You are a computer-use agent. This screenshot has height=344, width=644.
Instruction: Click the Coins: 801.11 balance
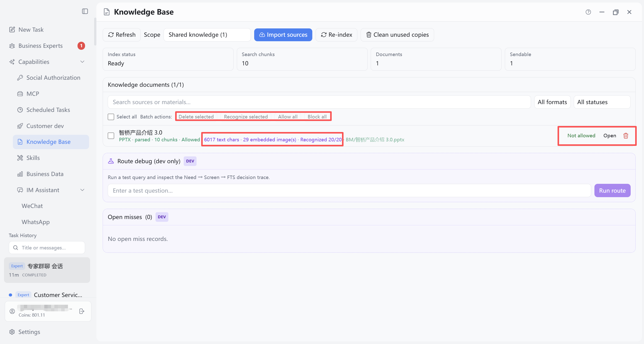32,315
